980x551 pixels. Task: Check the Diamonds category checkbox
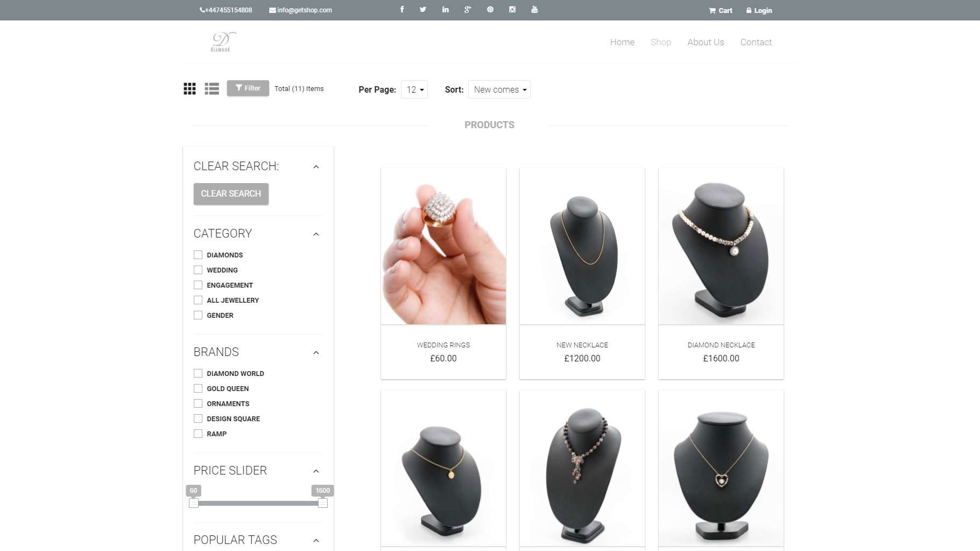coord(198,255)
